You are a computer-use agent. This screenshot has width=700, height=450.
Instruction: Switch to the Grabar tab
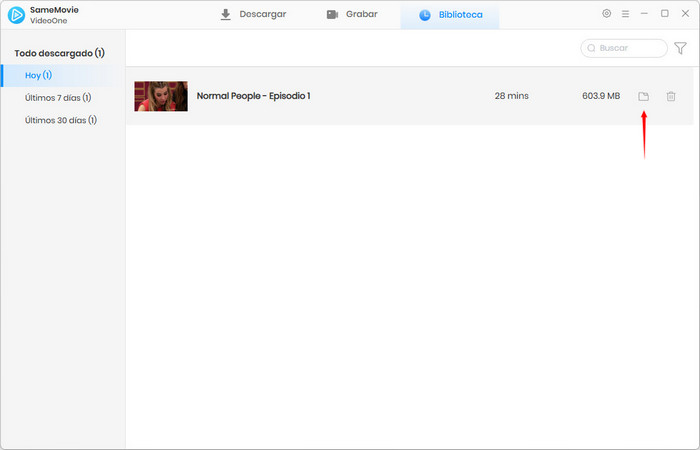coord(352,15)
